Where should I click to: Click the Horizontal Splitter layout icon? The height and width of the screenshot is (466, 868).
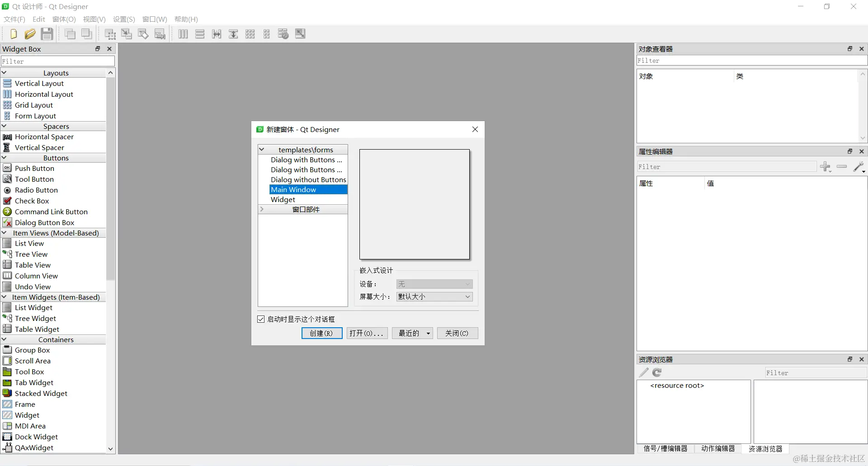[x=217, y=34]
